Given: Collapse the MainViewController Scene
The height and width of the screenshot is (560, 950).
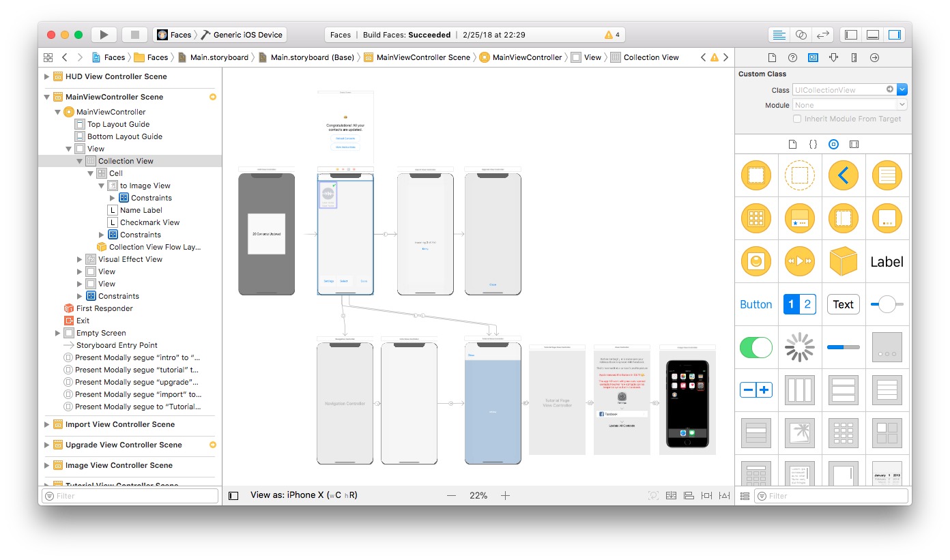Looking at the screenshot, I should point(47,97).
